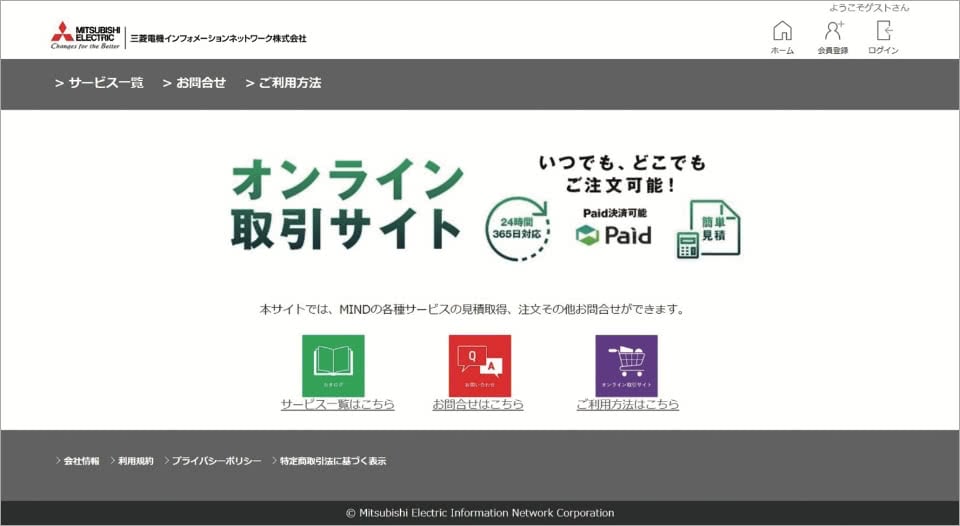960x526 pixels.
Task: Click the Home house icon
Action: (x=782, y=31)
